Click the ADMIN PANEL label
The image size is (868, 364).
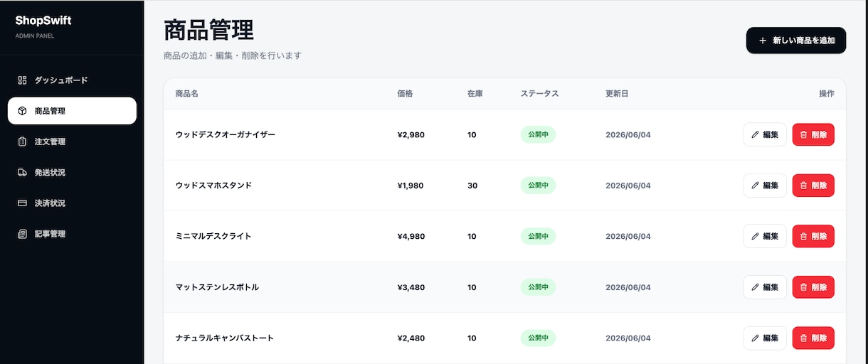(35, 36)
